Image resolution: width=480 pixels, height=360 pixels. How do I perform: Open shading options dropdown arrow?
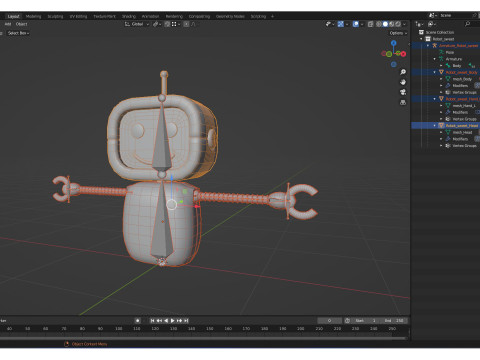point(404,24)
